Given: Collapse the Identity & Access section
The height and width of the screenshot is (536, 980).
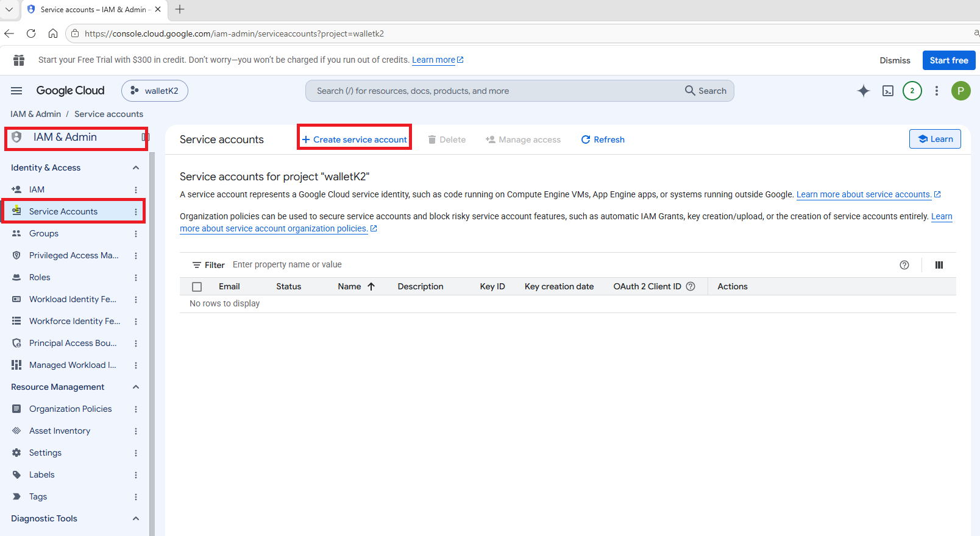Looking at the screenshot, I should 136,167.
